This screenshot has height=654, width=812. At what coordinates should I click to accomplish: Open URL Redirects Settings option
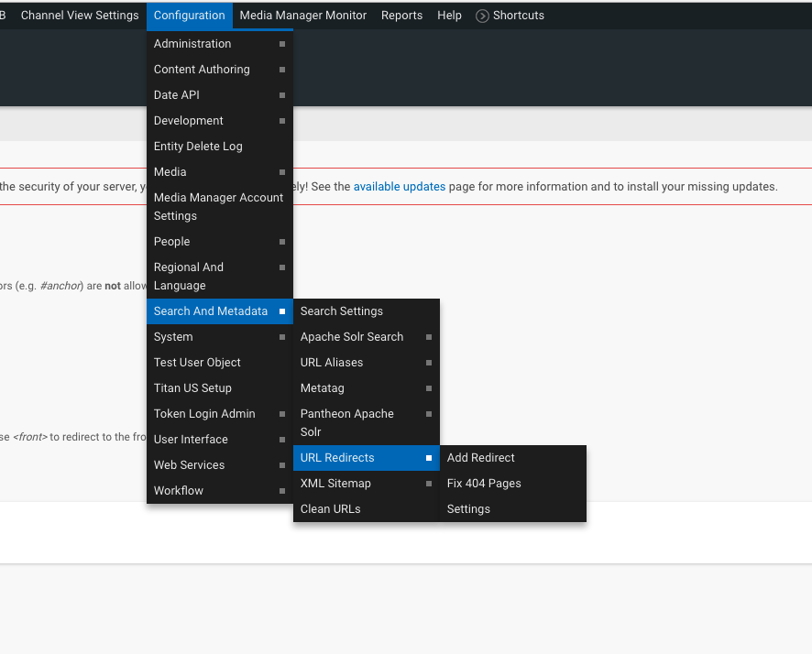(x=512, y=509)
